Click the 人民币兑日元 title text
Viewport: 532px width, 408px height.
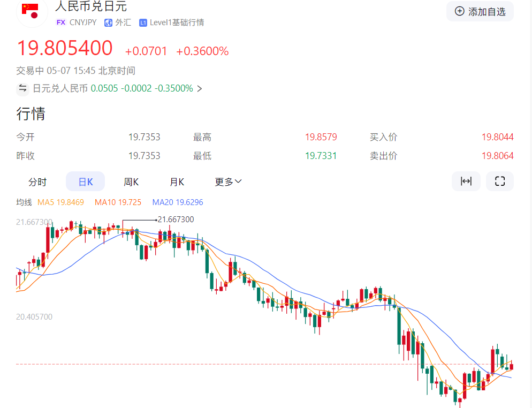tap(91, 6)
